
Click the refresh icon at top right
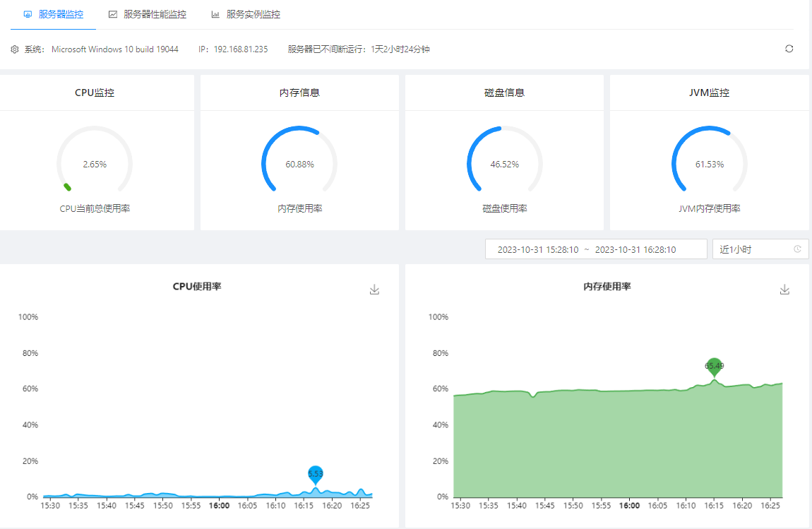[789, 49]
